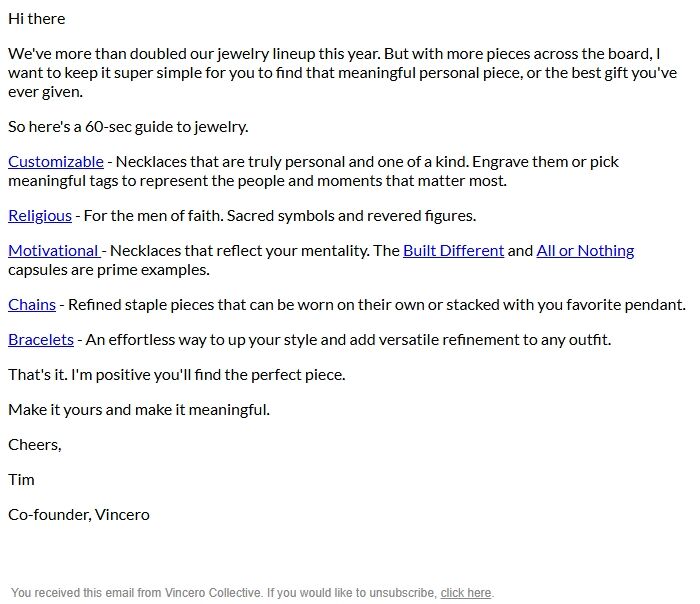Click the unsubscribe 'click here' link
Image resolution: width=700 pixels, height=604 pixels.
(x=466, y=593)
